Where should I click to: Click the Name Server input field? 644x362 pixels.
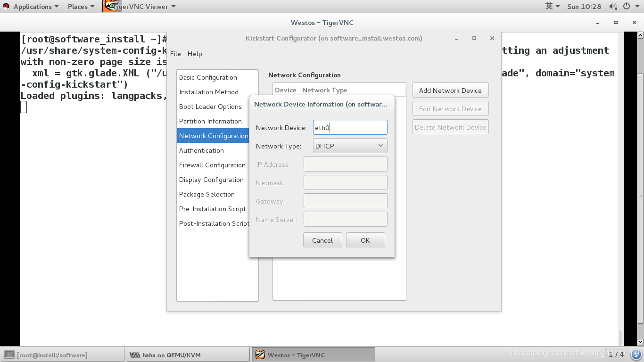pyautogui.click(x=346, y=220)
